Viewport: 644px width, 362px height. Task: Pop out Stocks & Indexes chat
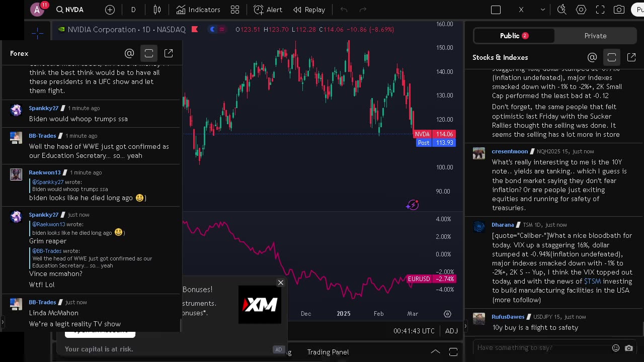coord(631,57)
